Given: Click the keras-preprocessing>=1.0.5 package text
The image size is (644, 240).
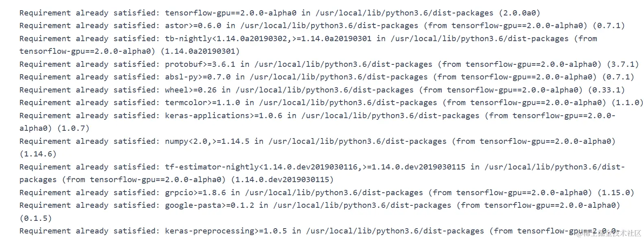Looking at the screenshot, I should (226, 231).
